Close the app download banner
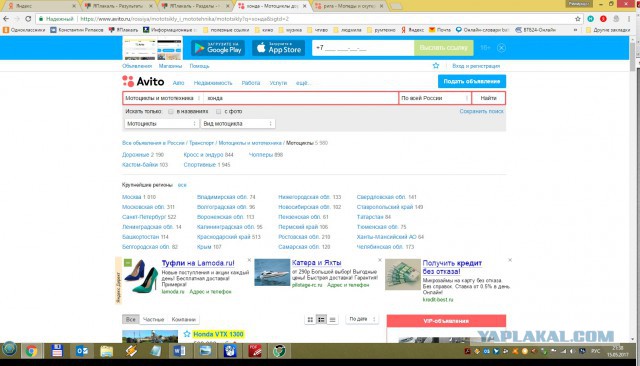Image resolution: width=640 pixels, height=366 pixels. click(502, 48)
